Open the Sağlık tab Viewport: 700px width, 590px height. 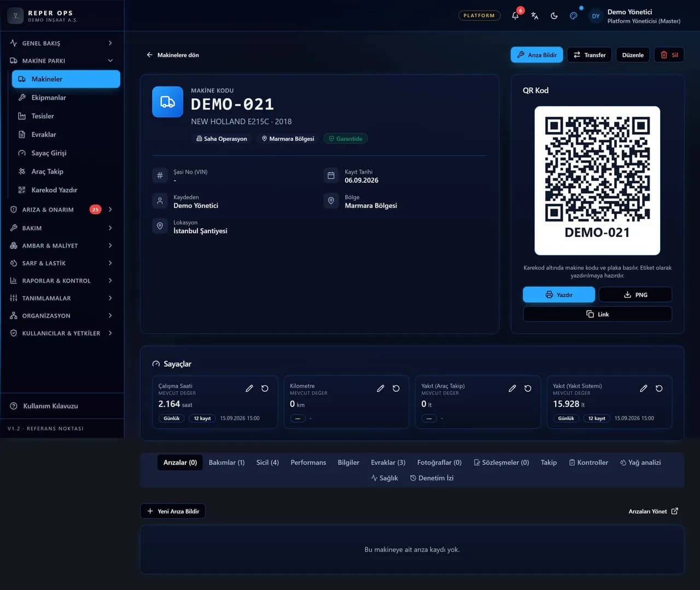click(384, 478)
